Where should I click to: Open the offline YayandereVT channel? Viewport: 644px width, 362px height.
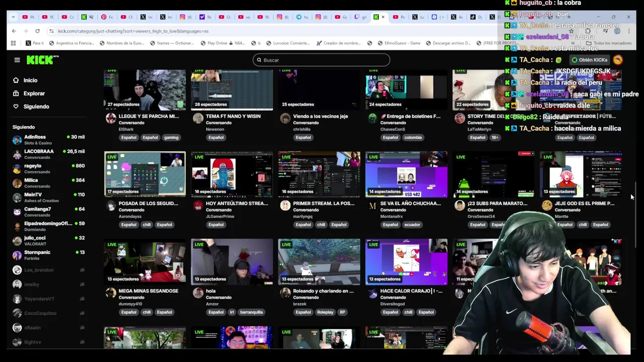pyautogui.click(x=48, y=299)
